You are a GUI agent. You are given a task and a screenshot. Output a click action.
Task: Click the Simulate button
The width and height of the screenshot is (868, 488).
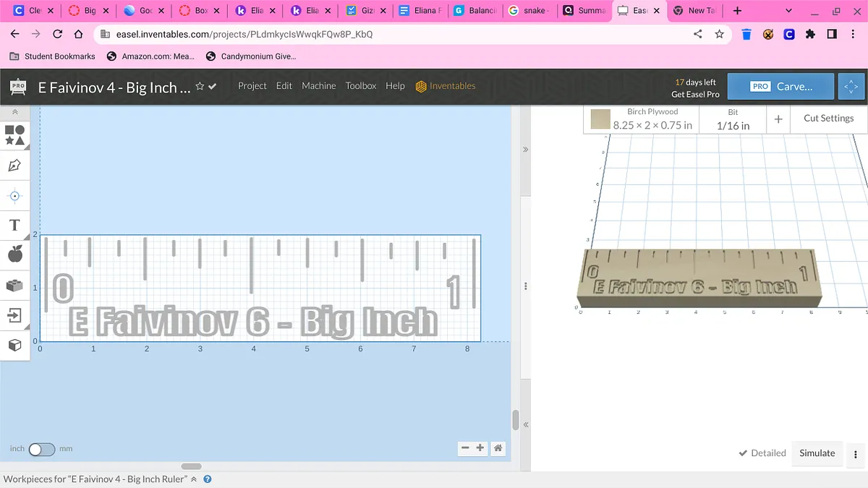pos(817,453)
